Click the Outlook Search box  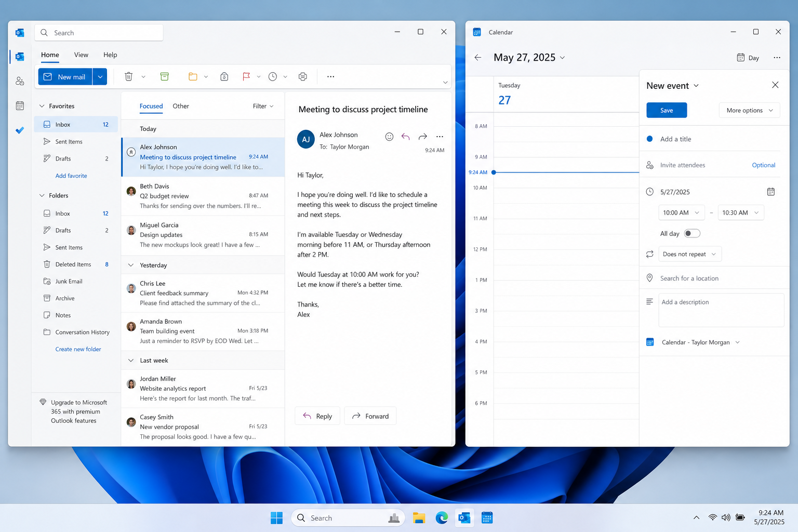[99, 33]
